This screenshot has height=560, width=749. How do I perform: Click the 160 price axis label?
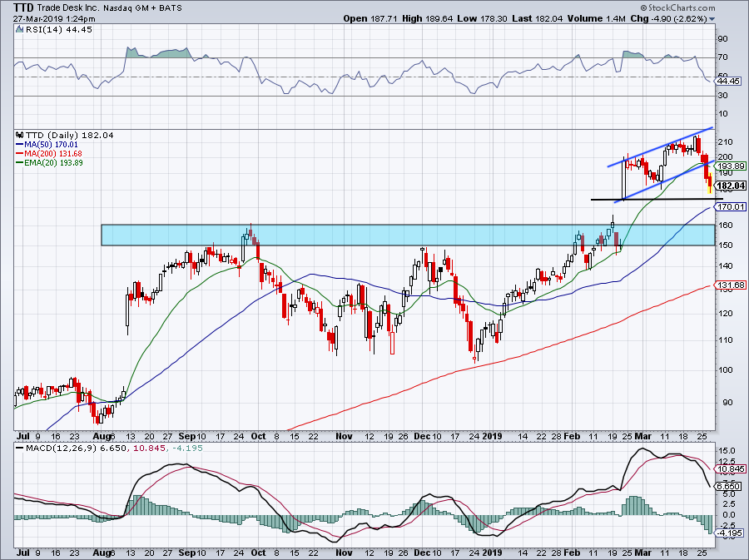click(725, 225)
